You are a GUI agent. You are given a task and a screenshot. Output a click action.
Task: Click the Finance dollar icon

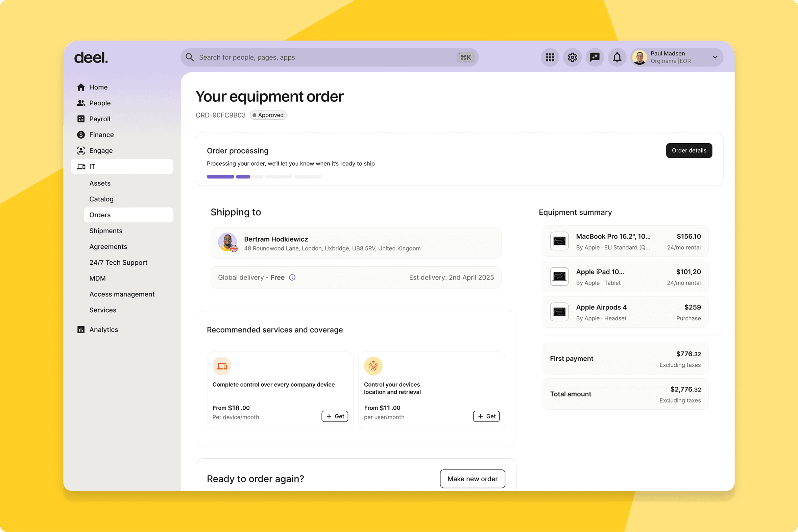(81, 135)
